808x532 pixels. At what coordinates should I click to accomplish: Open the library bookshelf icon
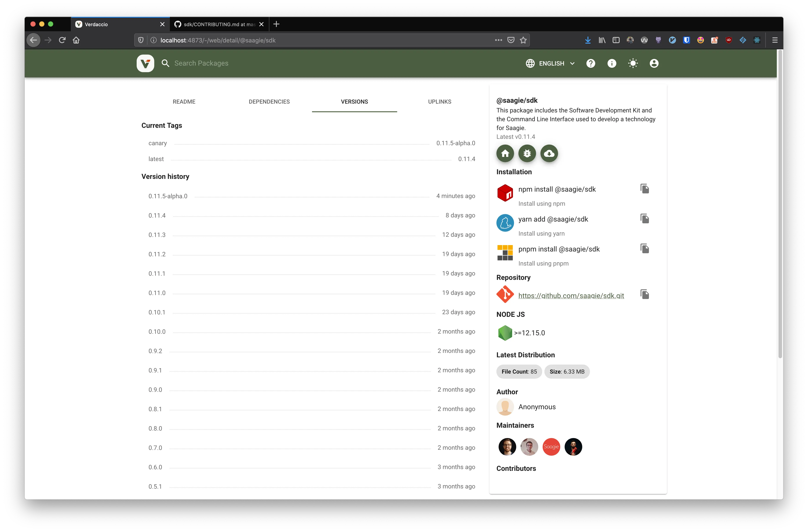click(602, 40)
